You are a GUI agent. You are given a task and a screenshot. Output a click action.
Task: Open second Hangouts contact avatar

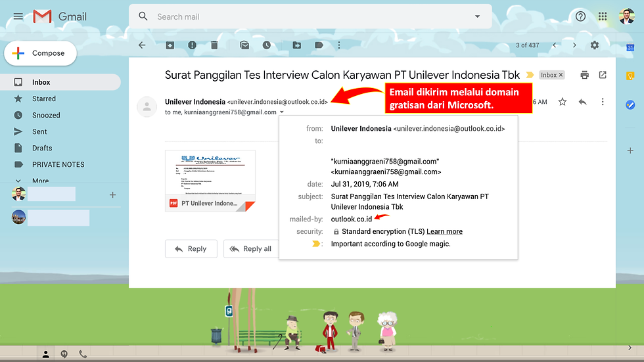tap(18, 217)
